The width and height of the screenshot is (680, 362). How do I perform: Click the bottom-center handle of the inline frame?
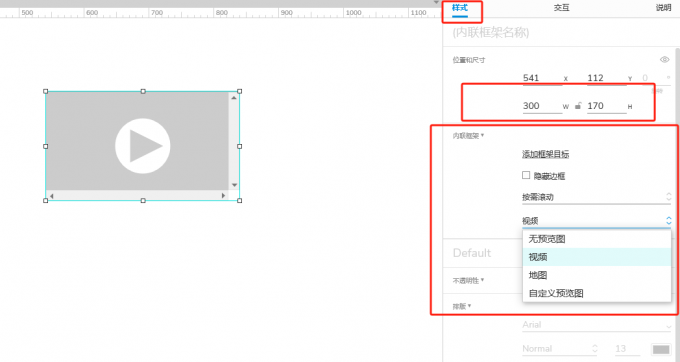143,201
